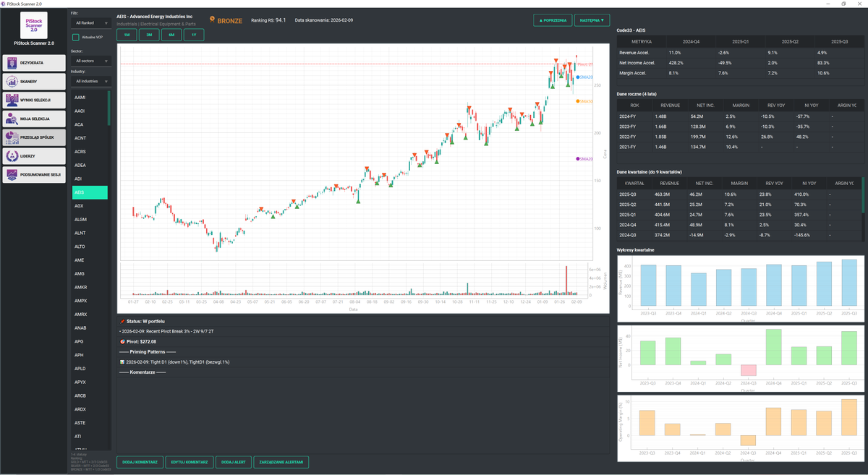Select ticker ARCB in the list
868x475 pixels.
coord(90,396)
